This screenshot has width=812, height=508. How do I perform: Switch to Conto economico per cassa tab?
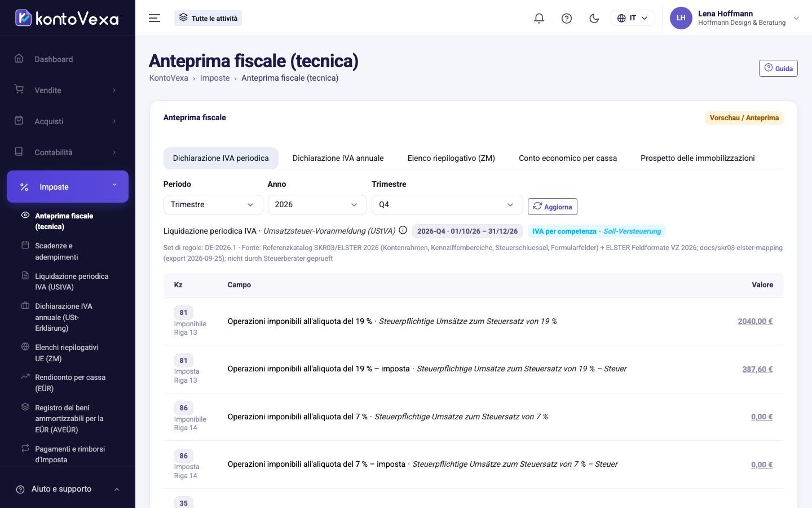click(568, 158)
